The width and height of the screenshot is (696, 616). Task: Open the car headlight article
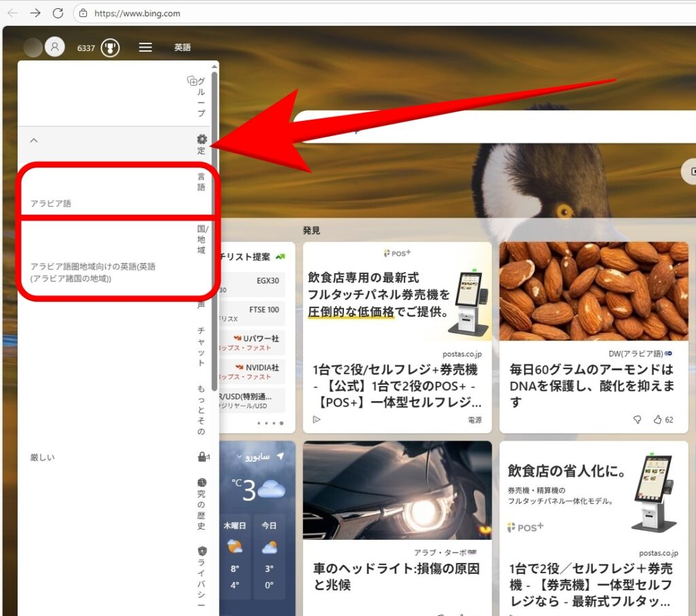coord(396,576)
